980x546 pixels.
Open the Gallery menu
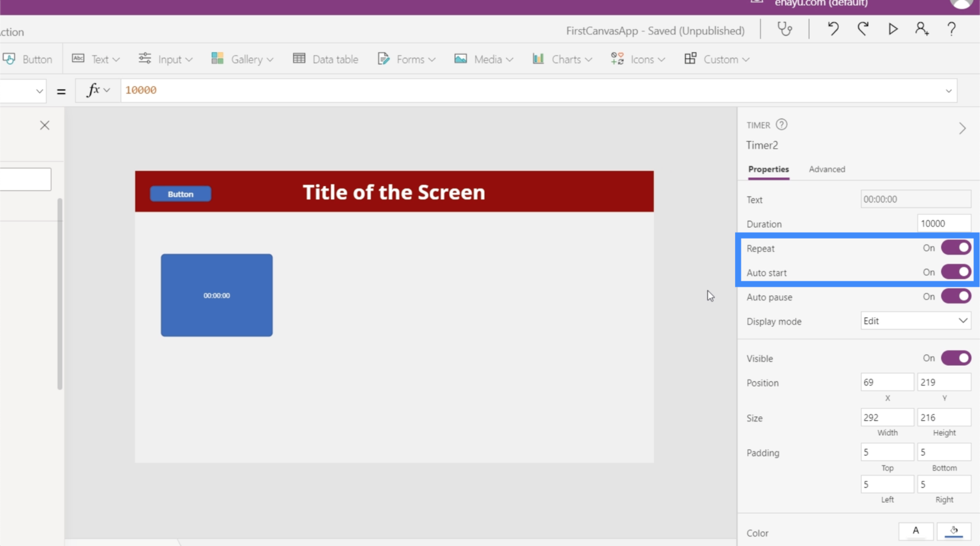point(242,59)
